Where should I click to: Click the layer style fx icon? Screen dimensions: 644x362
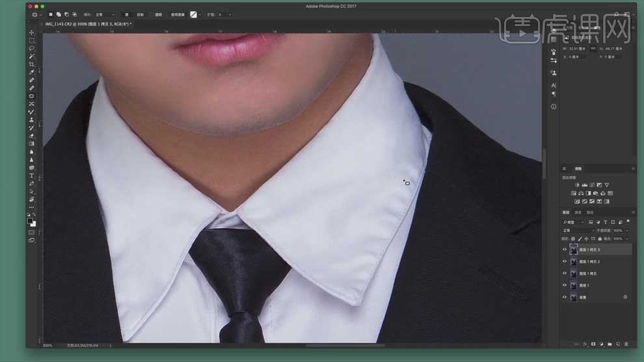coord(585,344)
